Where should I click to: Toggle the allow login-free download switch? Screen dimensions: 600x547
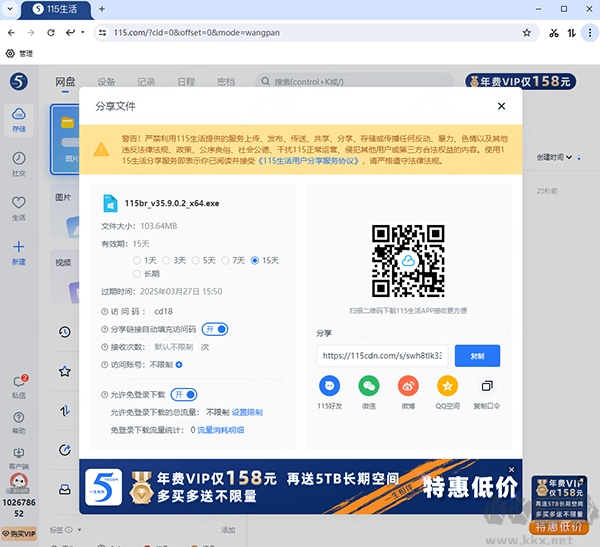tap(185, 395)
